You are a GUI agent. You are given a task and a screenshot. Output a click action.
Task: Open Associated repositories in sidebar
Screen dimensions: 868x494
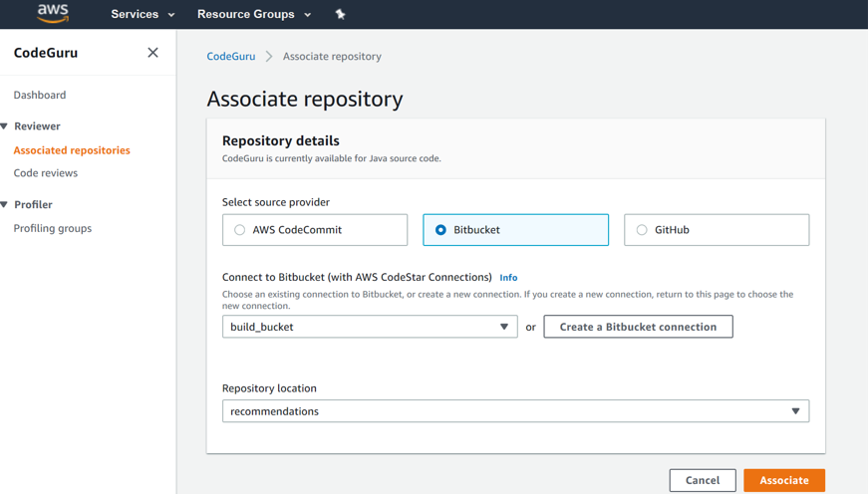72,150
